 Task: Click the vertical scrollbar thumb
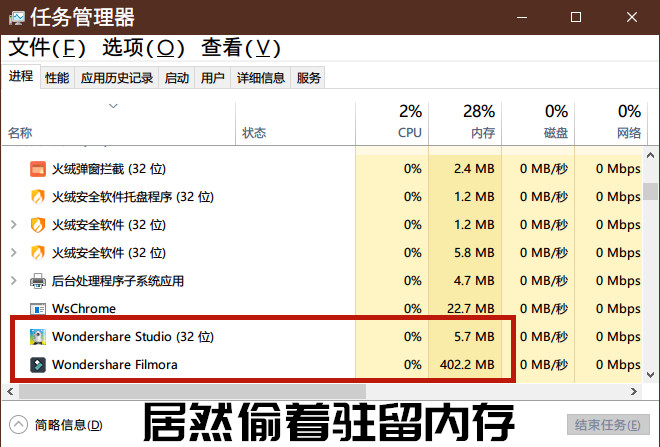[x=651, y=191]
